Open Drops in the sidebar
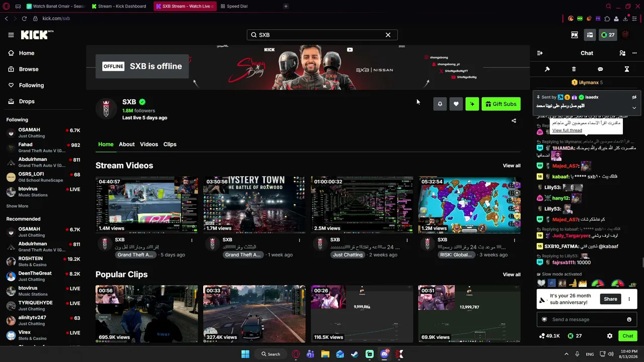The image size is (644, 362). coord(27,102)
